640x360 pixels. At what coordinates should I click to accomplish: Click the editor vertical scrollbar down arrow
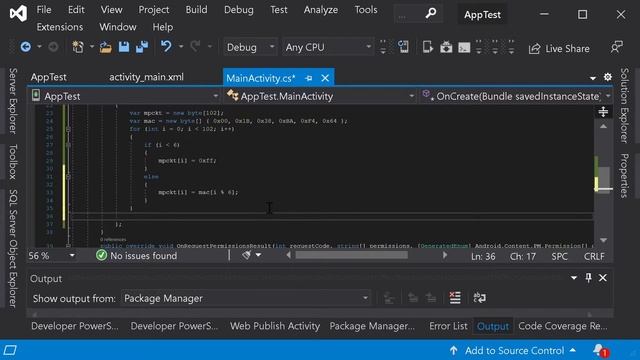click(603, 240)
